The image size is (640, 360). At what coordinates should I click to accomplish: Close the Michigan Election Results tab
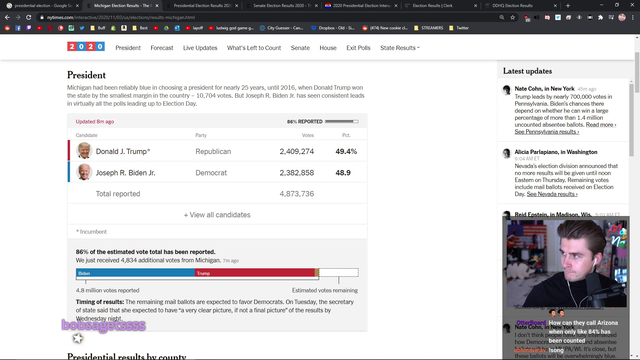pyautogui.click(x=157, y=6)
